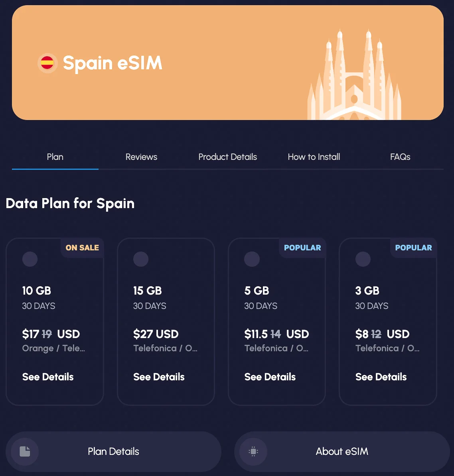454x476 pixels.
Task: View See Details for 5 GB plan
Action: 270,377
